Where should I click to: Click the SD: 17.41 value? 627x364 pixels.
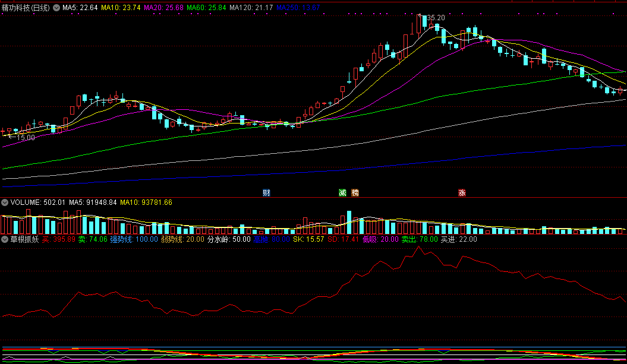344,239
